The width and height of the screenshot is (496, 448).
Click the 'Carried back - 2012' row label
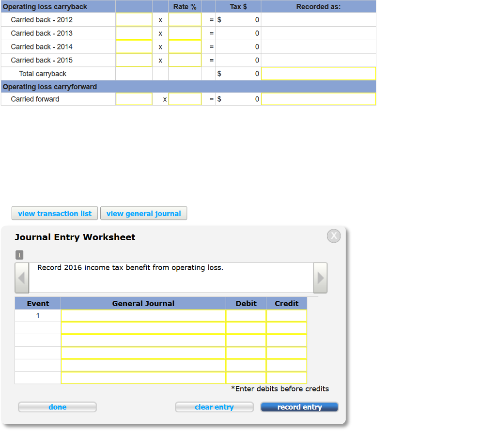(42, 20)
